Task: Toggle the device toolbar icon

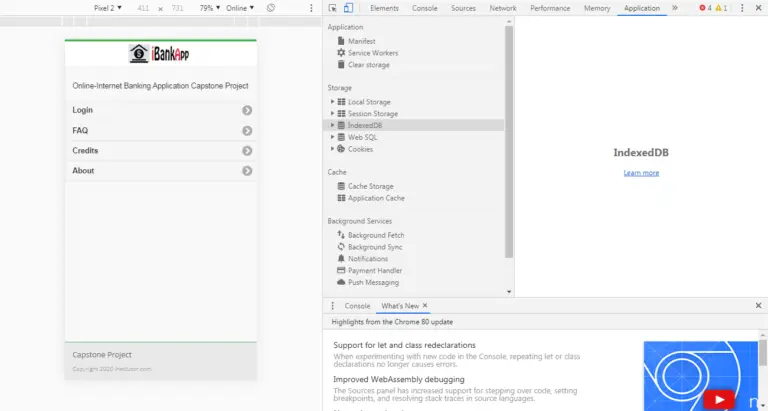Action: 347,8
